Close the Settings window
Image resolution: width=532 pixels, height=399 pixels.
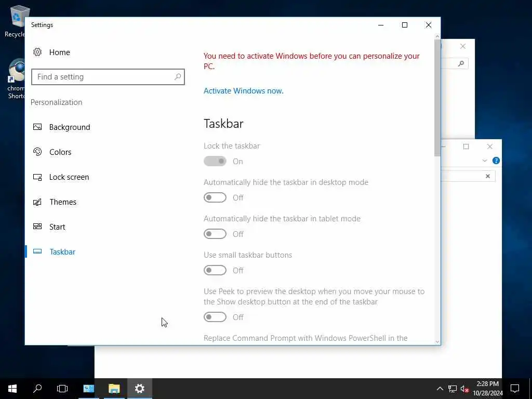pos(429,25)
